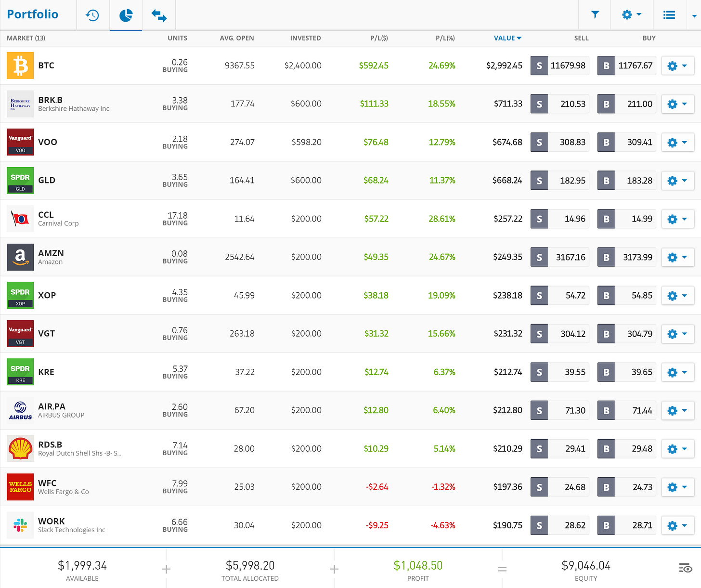Click the filter funnel icon
Viewport: 701px width, 588px height.
pos(595,14)
